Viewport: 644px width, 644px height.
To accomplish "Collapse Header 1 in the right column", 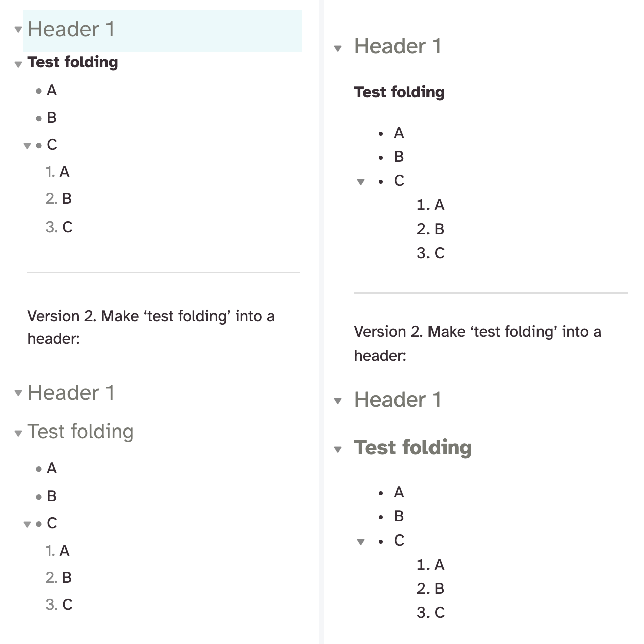I will tap(338, 48).
